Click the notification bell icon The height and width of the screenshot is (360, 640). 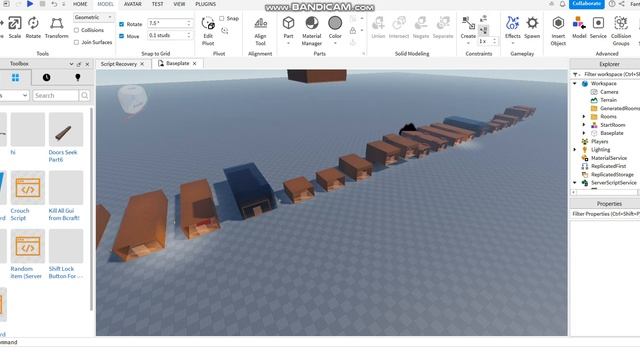pos(562,4)
